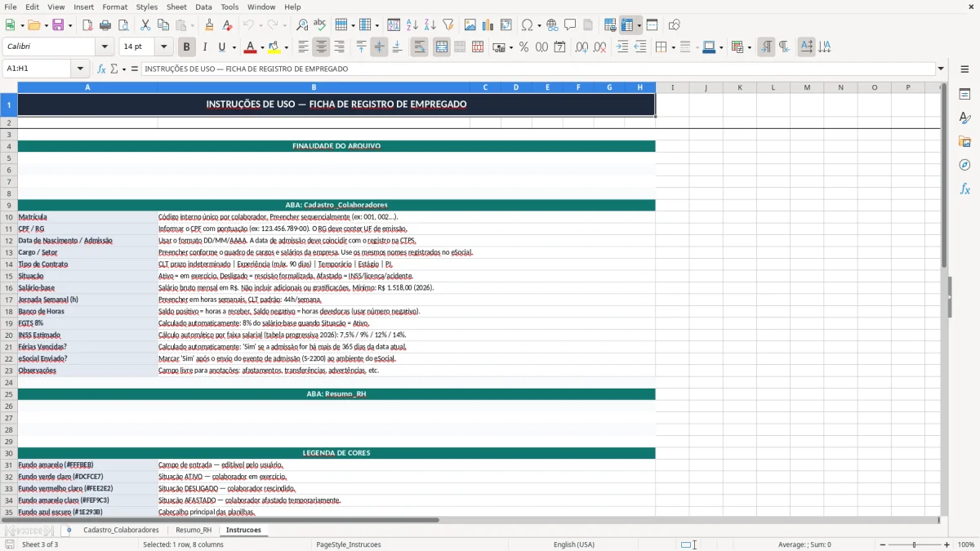The image size is (980, 551).
Task: Click the English (USA) language status field
Action: pos(574,544)
